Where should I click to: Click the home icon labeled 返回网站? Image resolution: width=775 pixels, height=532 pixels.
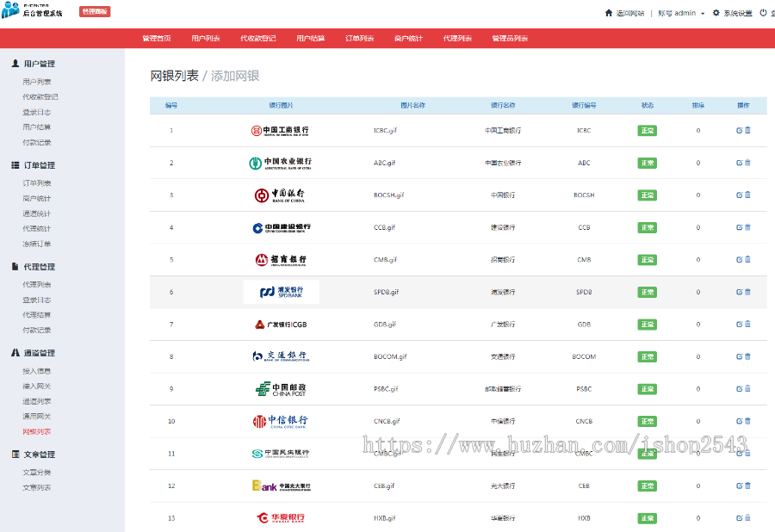tap(609, 13)
